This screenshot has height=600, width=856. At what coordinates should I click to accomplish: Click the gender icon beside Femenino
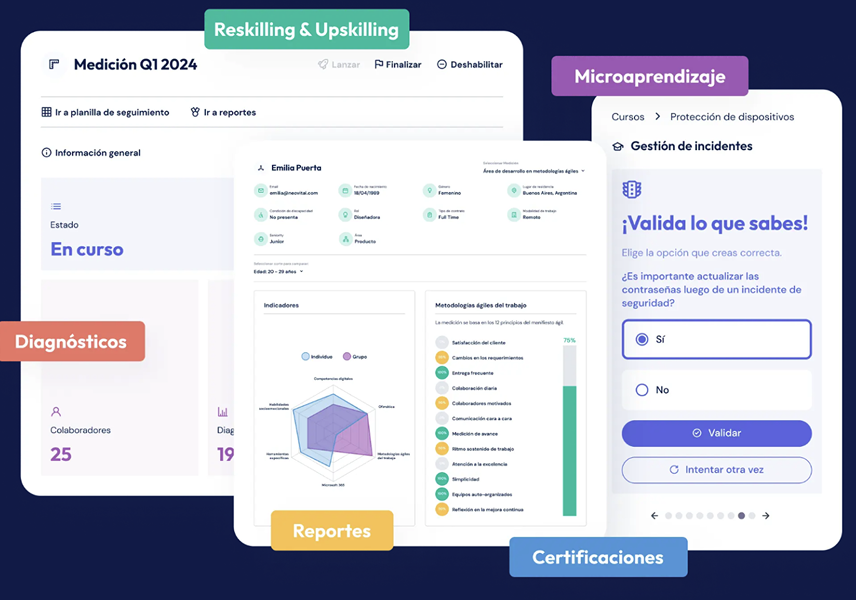coord(430,191)
